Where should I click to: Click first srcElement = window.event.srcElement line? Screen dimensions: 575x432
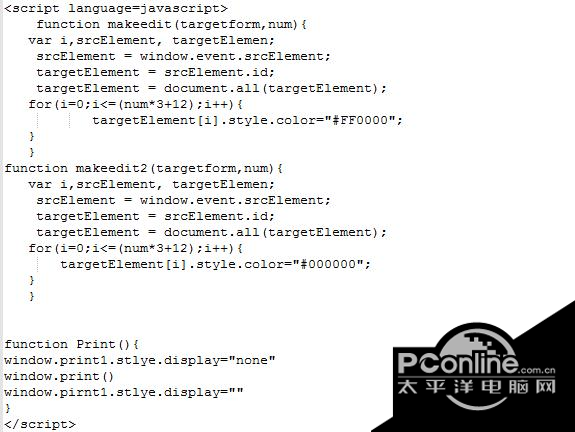[183, 56]
